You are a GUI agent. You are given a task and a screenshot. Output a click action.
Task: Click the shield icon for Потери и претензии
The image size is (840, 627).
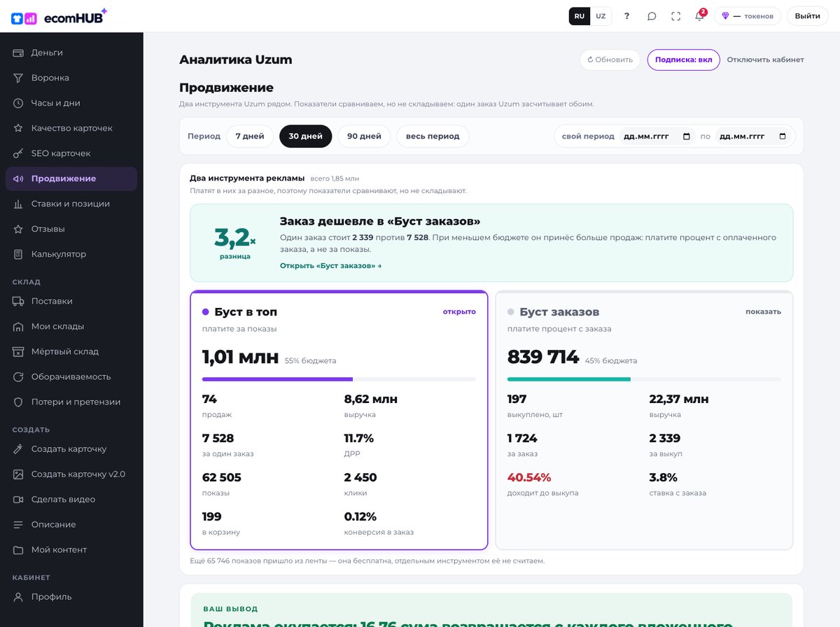tap(18, 402)
